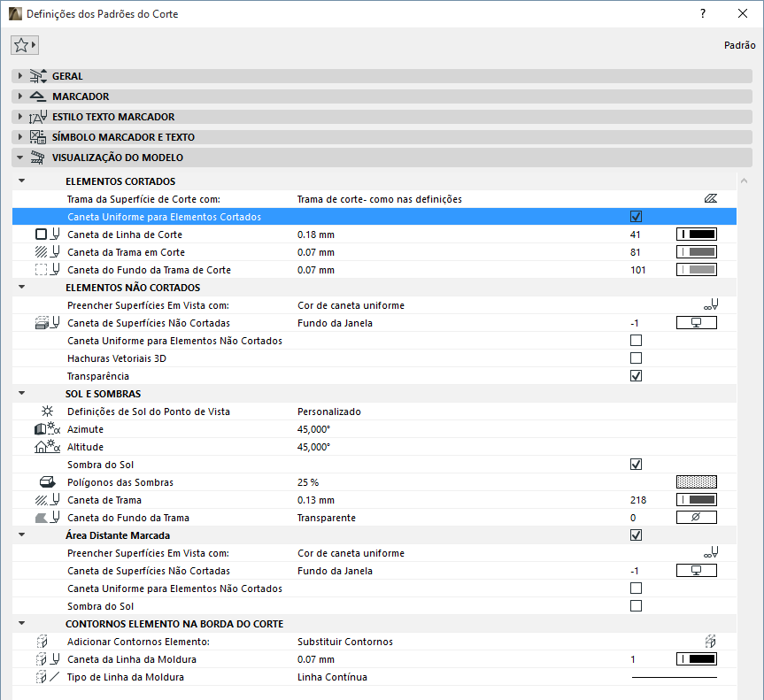764x700 pixels.
Task: Collapse the ELEMENTOS NÃO CORTADOS group
Action: (21, 287)
